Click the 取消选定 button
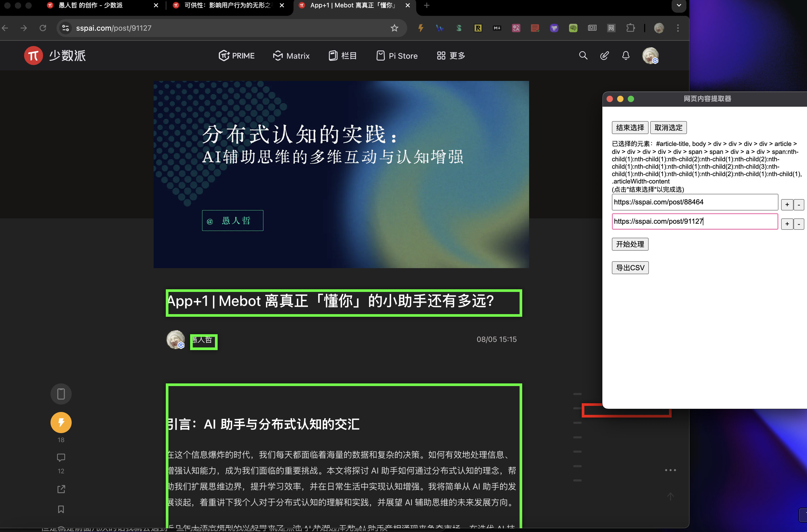 point(668,127)
